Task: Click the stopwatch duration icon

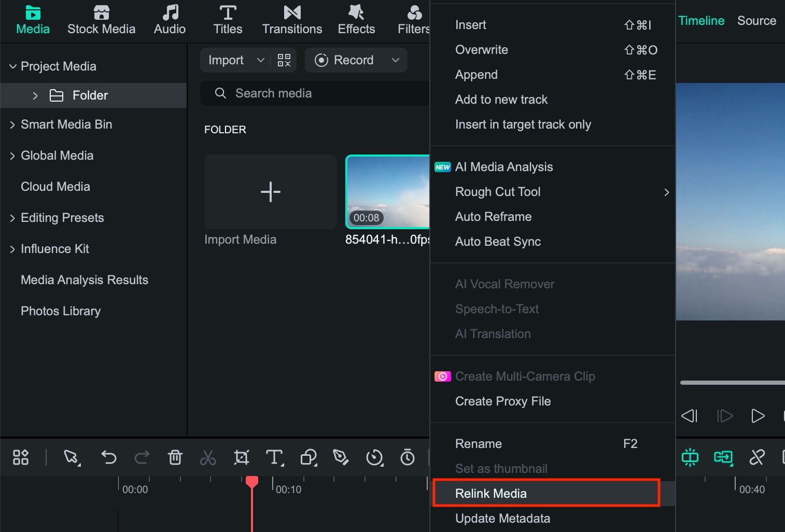Action: [x=408, y=457]
